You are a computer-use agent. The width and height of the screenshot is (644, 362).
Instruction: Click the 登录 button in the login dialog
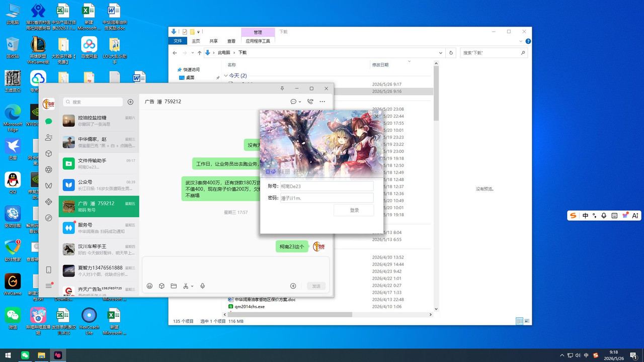click(x=354, y=210)
